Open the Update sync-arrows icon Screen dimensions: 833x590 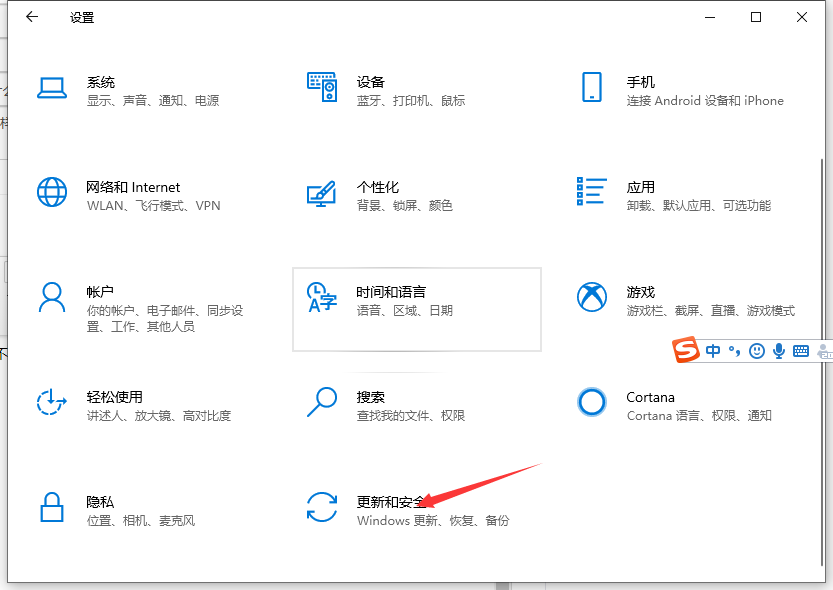pos(322,507)
